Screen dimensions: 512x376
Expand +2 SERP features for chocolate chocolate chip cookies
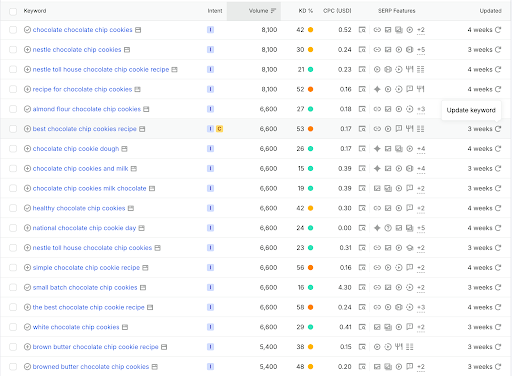[421, 30]
